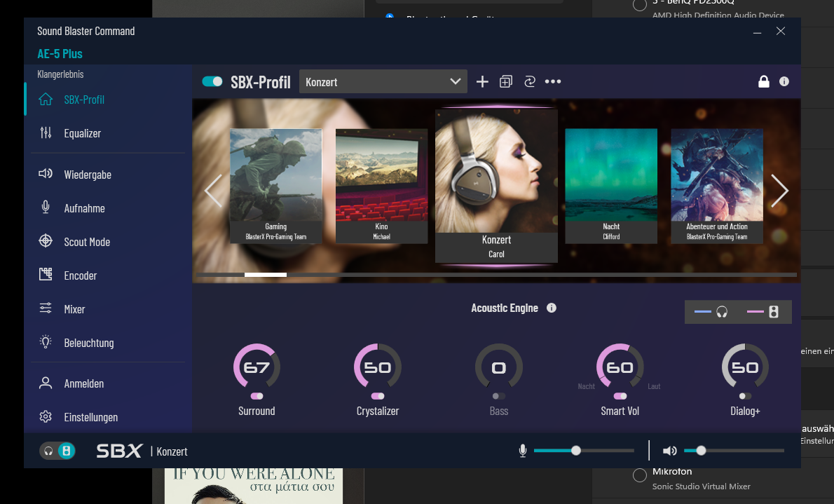Image resolution: width=834 pixels, height=504 pixels.
Task: Select the Kino profile thumbnail
Action: 381,186
